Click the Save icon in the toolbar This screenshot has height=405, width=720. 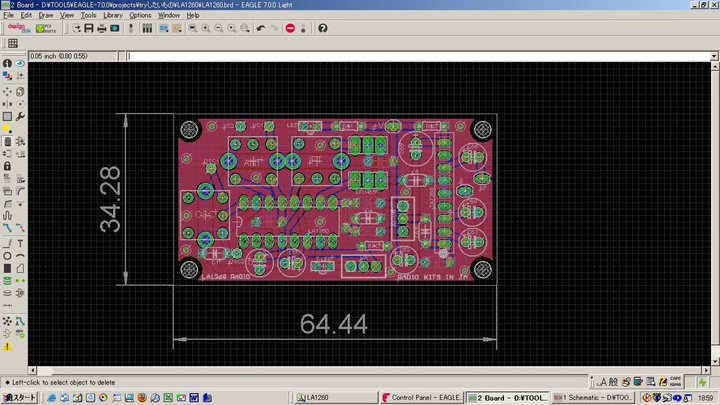87,28
